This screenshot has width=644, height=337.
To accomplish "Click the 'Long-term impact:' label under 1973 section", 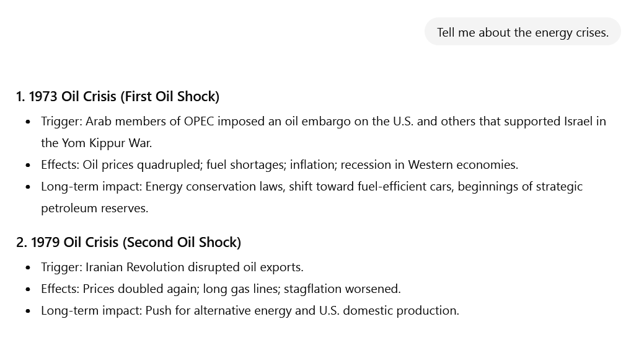I will coord(91,186).
